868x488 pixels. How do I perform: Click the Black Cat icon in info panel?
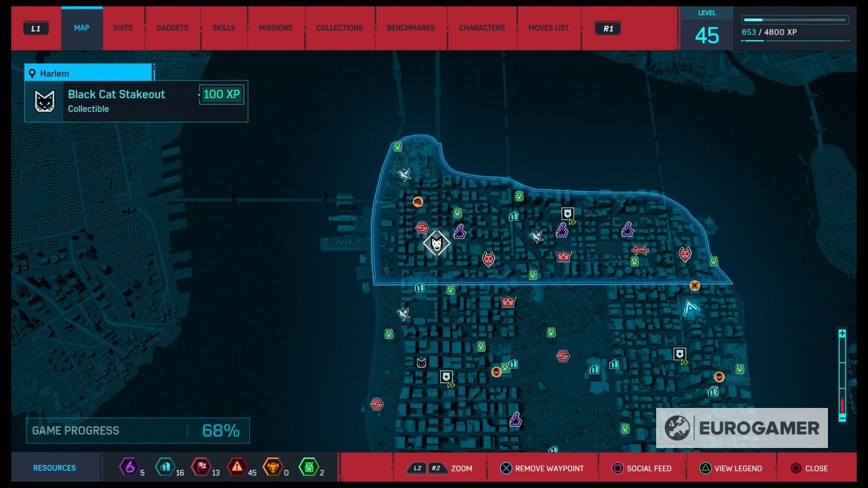tap(45, 101)
